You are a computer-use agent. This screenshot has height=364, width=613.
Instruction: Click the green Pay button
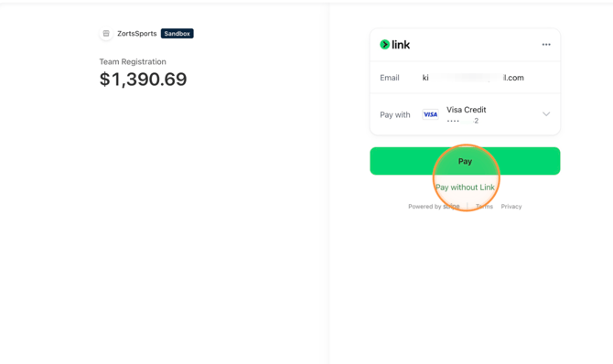465,161
